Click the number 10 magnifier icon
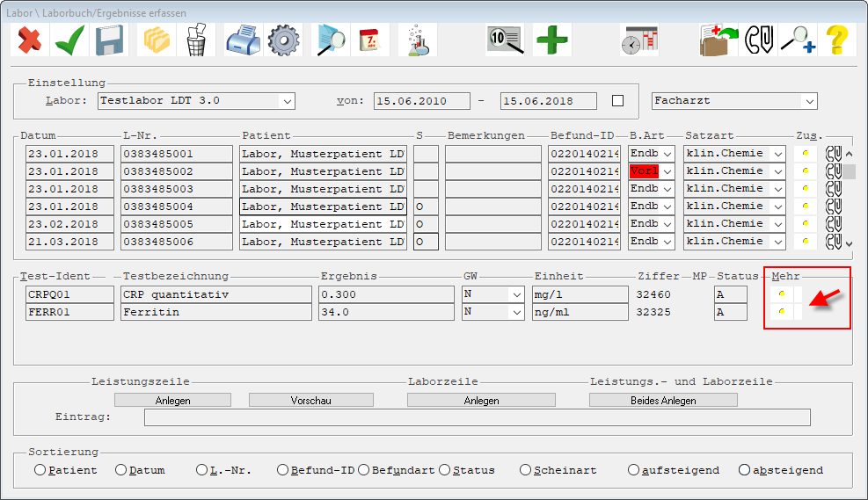The width and height of the screenshot is (868, 500). (x=505, y=40)
